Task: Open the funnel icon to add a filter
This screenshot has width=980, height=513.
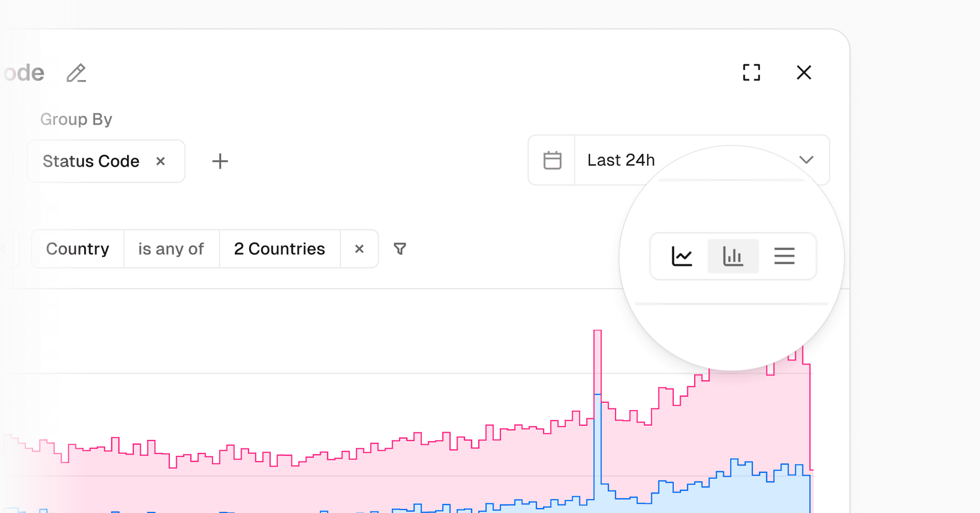Action: click(400, 249)
